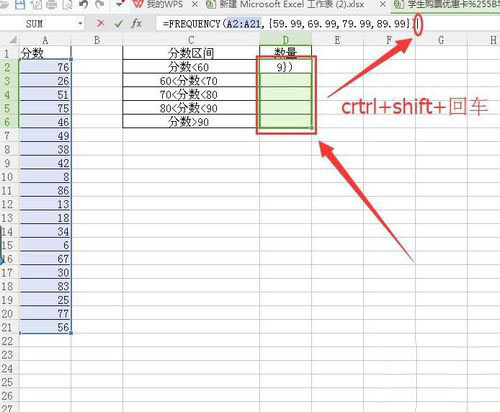
Task: Click the 数量 header cell
Action: pyautogui.click(x=285, y=52)
